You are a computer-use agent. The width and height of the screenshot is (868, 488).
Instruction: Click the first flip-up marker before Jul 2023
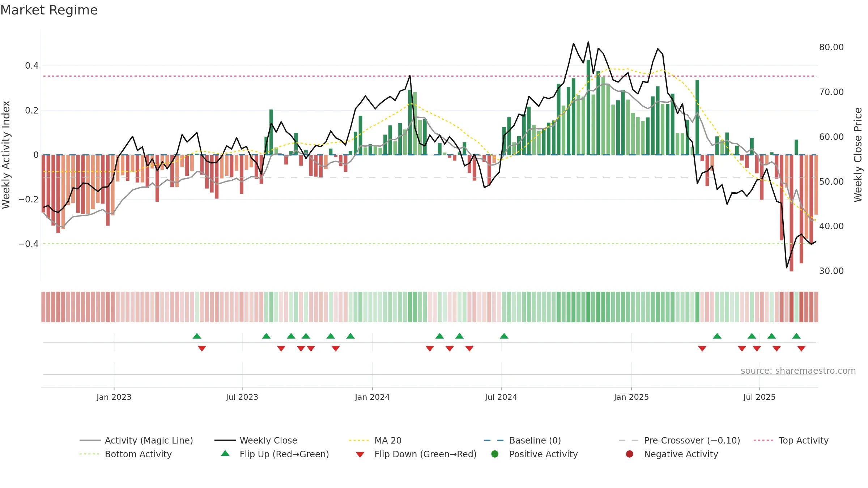click(x=197, y=336)
